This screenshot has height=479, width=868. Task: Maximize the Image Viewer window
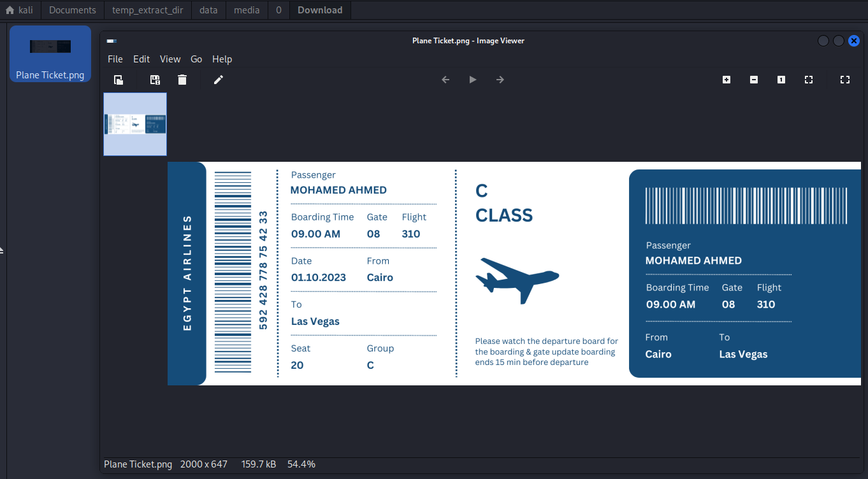pyautogui.click(x=839, y=41)
